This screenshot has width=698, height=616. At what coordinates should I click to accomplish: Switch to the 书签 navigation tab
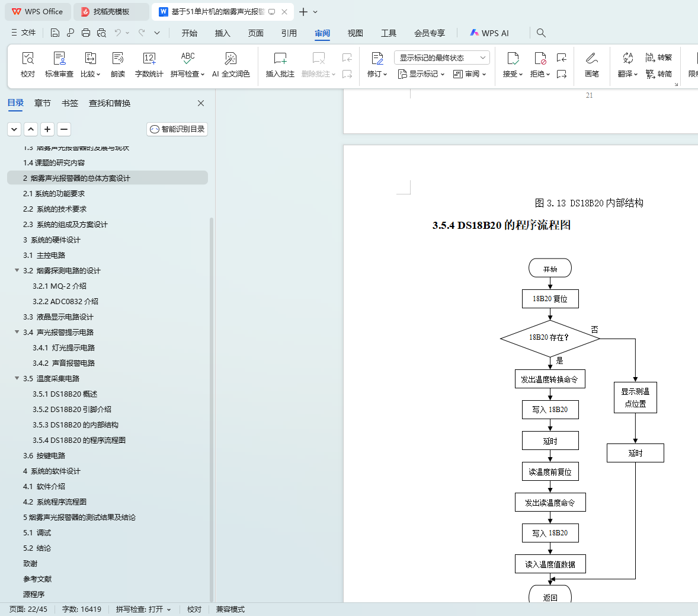click(x=70, y=103)
